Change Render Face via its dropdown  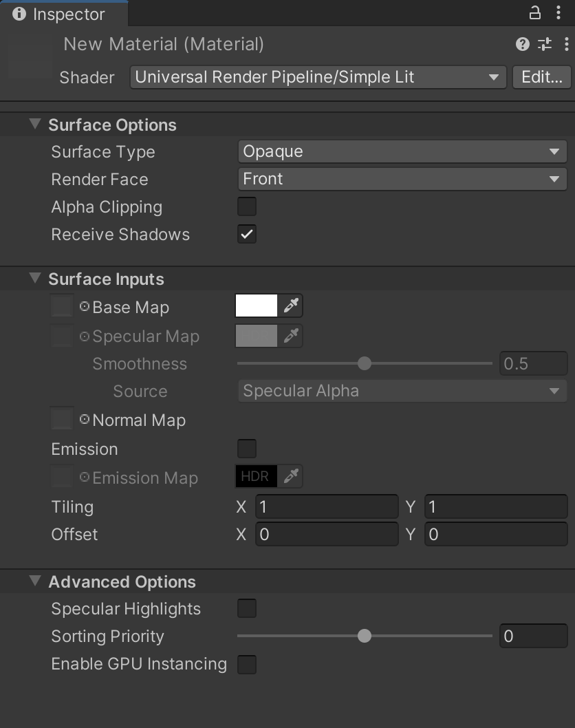pos(402,179)
